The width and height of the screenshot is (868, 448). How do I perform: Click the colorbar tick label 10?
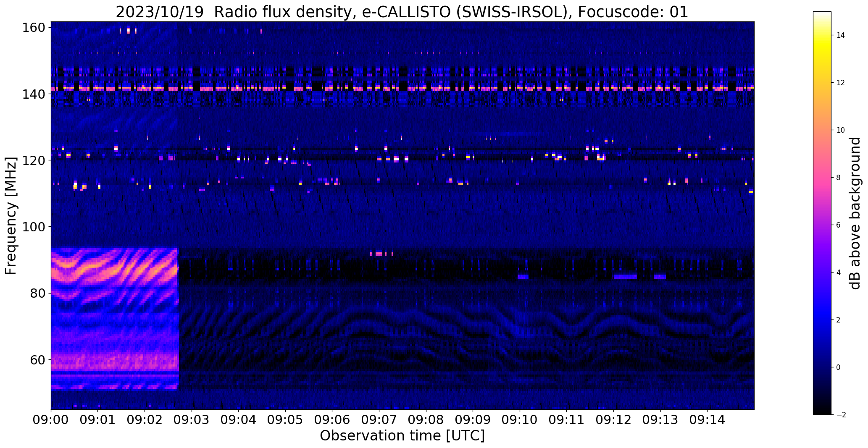[x=841, y=130]
